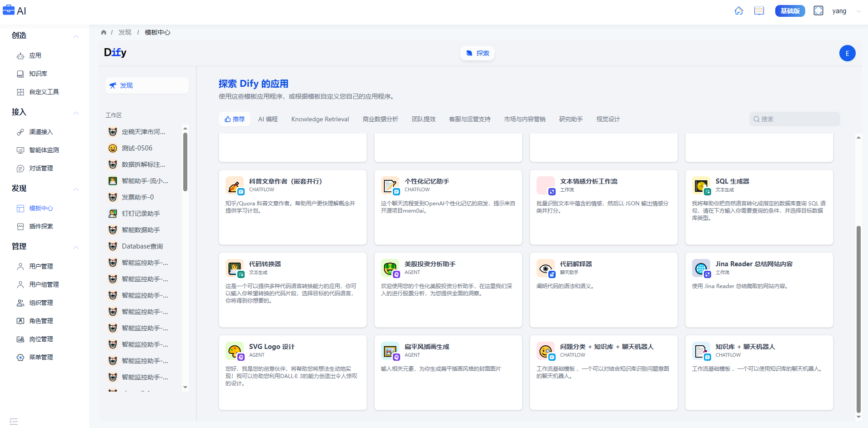Switch to 客服与运营支持 tab
Image resolution: width=868 pixels, height=428 pixels.
tap(470, 119)
